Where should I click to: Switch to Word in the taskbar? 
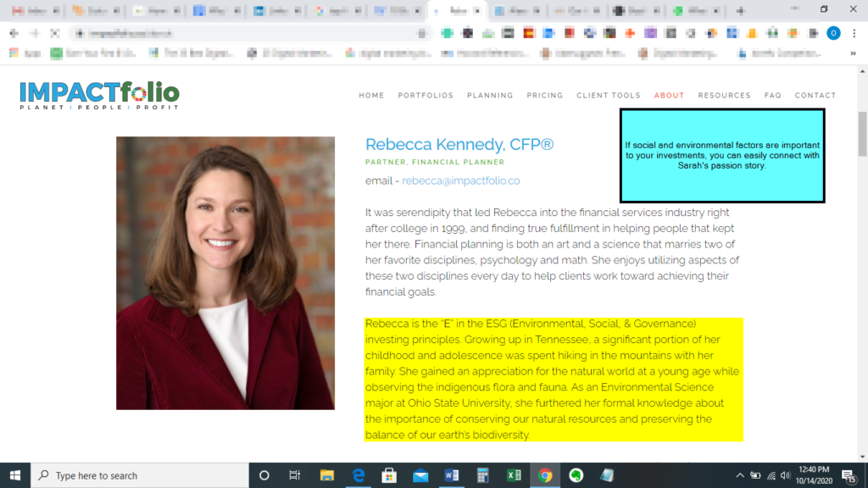pyautogui.click(x=452, y=475)
